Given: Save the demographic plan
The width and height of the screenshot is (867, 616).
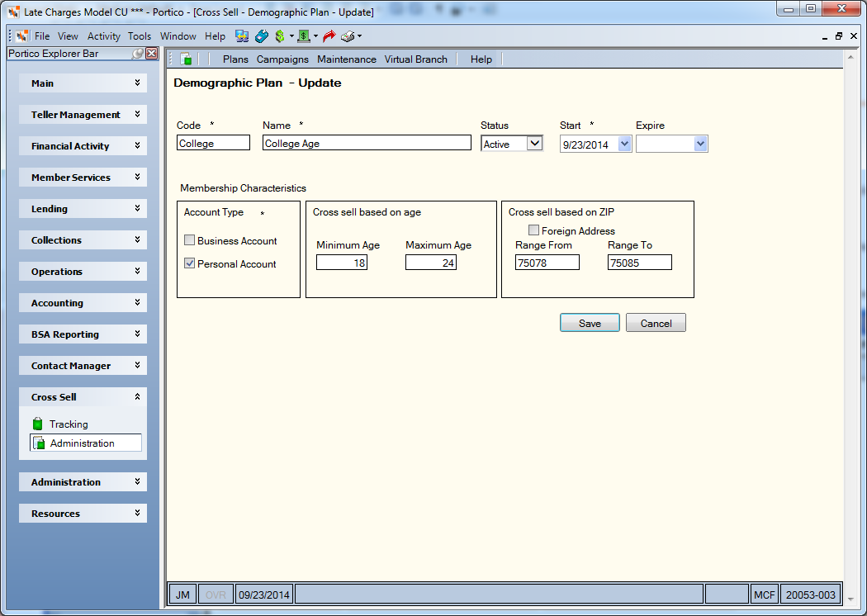Looking at the screenshot, I should click(x=590, y=323).
